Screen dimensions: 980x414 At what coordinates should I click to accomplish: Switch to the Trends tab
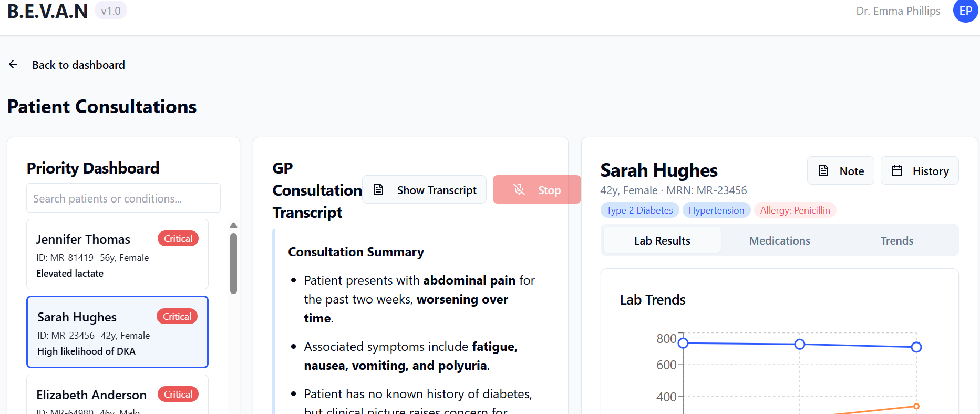pos(897,240)
